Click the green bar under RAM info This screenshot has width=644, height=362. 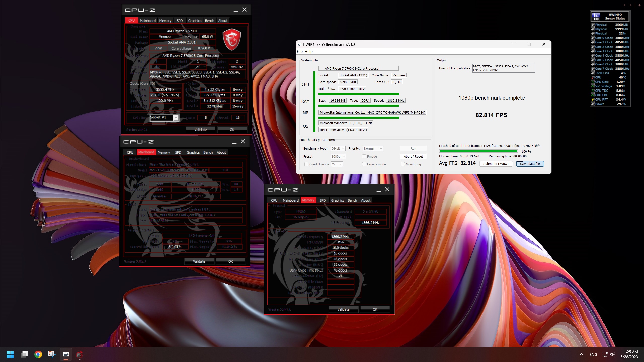pyautogui.click(x=358, y=106)
